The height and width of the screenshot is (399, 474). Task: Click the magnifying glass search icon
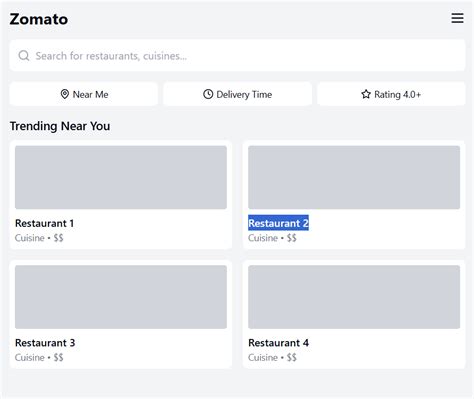[x=24, y=55]
